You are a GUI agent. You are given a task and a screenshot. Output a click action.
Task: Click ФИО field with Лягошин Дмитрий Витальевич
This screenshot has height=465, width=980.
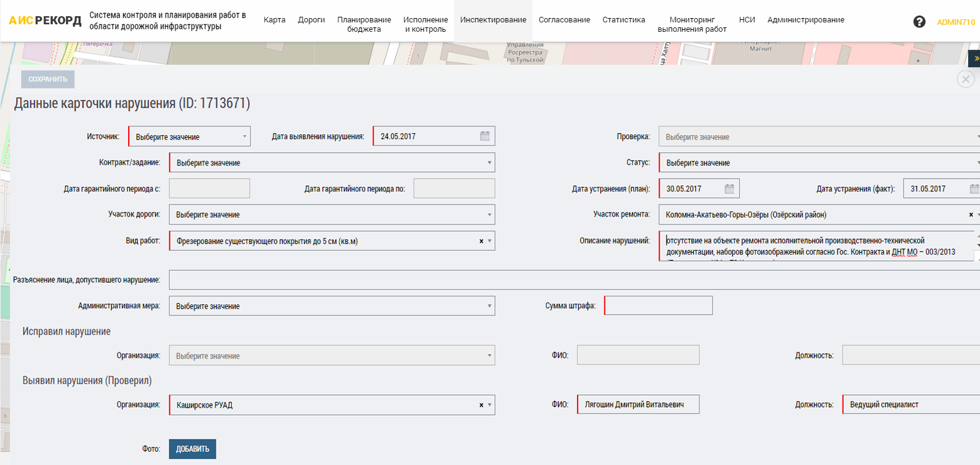[x=638, y=405]
